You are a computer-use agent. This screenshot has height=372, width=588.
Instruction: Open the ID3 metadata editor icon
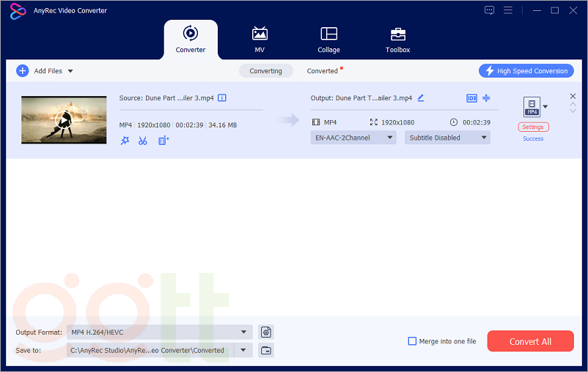[x=471, y=98]
